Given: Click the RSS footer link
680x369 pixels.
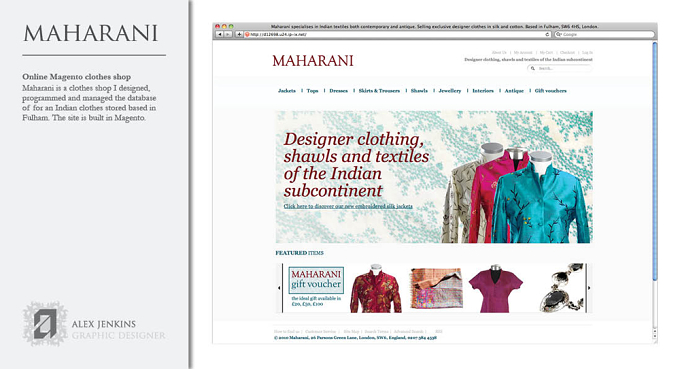Looking at the screenshot, I should (x=438, y=332).
